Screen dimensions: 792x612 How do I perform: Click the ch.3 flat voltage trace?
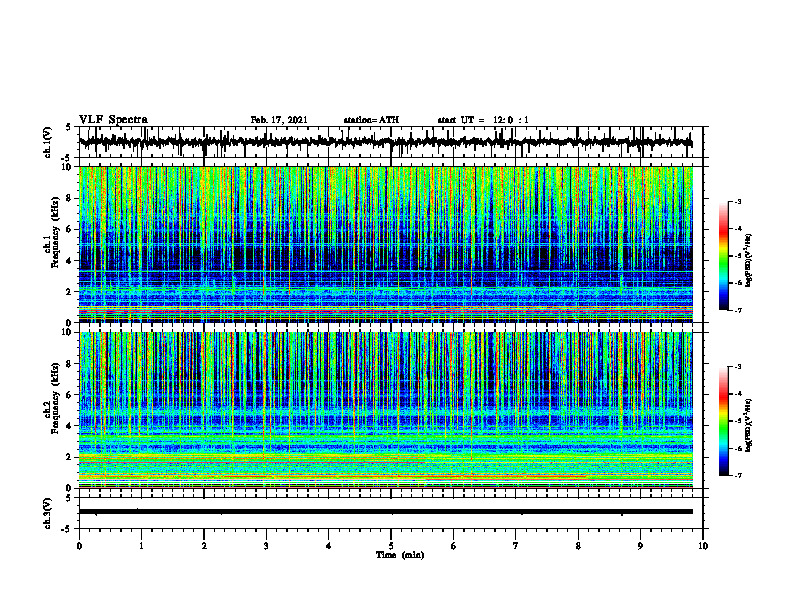[x=386, y=512]
